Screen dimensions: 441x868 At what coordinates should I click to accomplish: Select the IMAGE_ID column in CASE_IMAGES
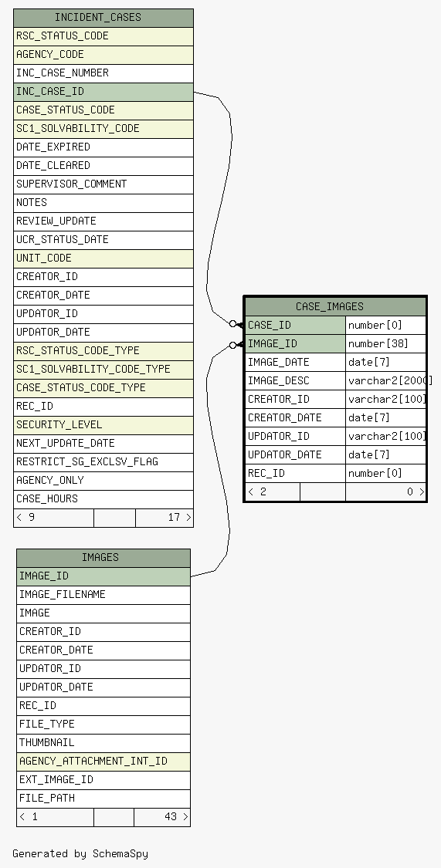(295, 344)
